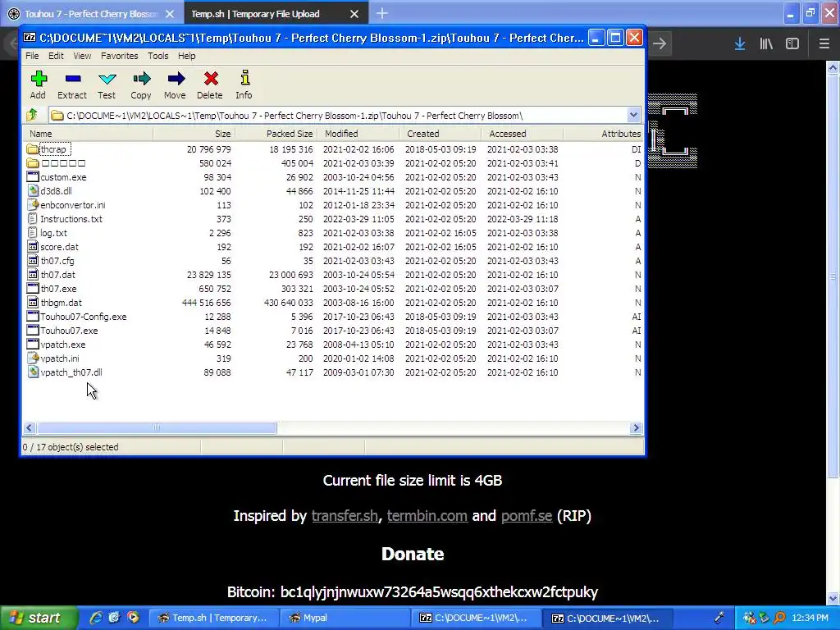Screen dimensions: 840x630
Task: Click Internet Explorer quick launch icon
Action: [95, 618]
